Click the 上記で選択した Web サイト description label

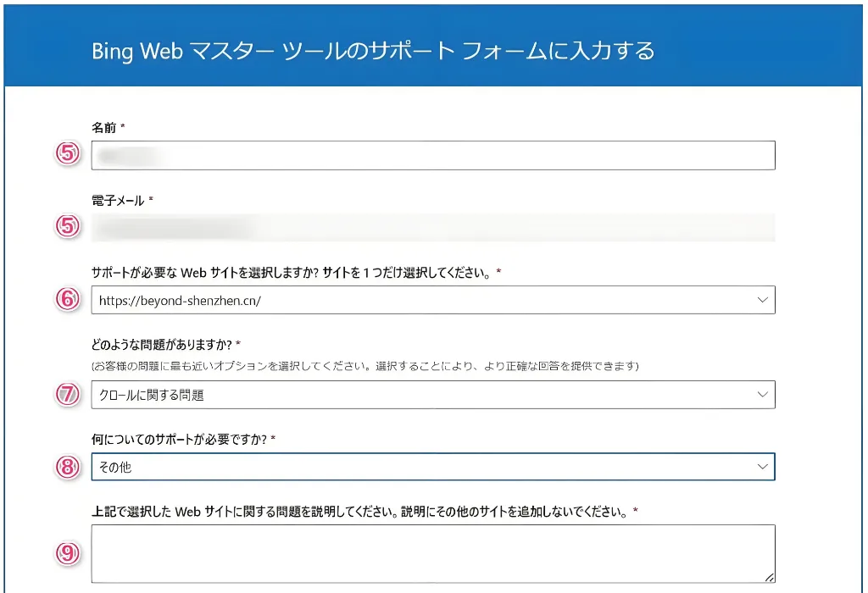[x=364, y=512]
